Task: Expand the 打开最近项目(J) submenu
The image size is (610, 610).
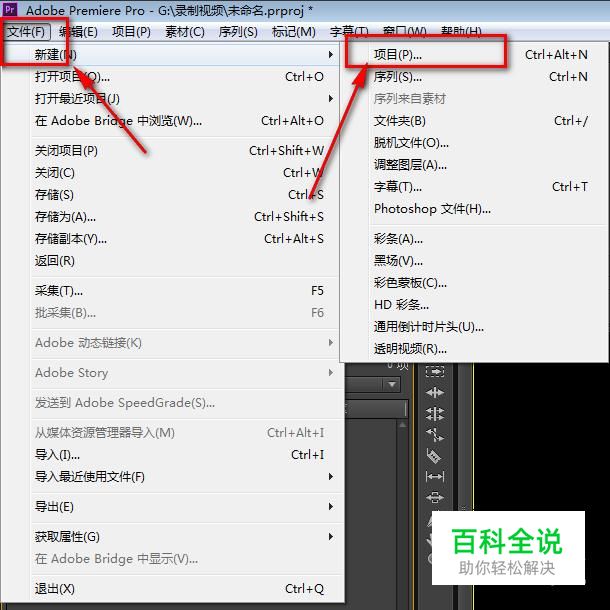Action: (331, 98)
